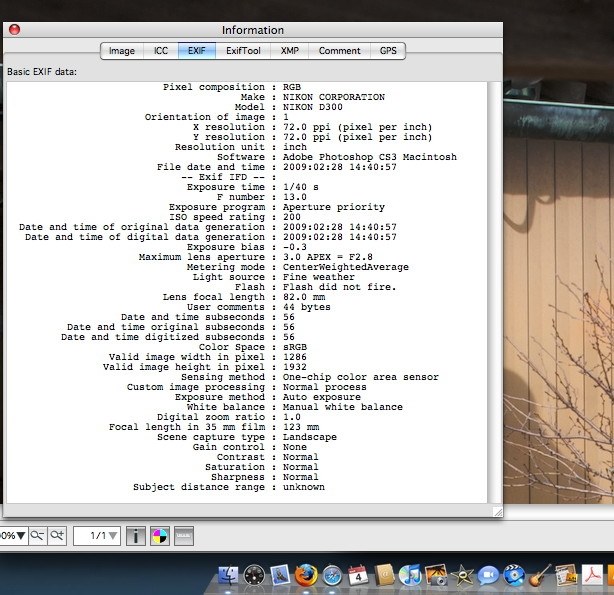Click the '123 mm' 35mm focal length value

point(301,427)
